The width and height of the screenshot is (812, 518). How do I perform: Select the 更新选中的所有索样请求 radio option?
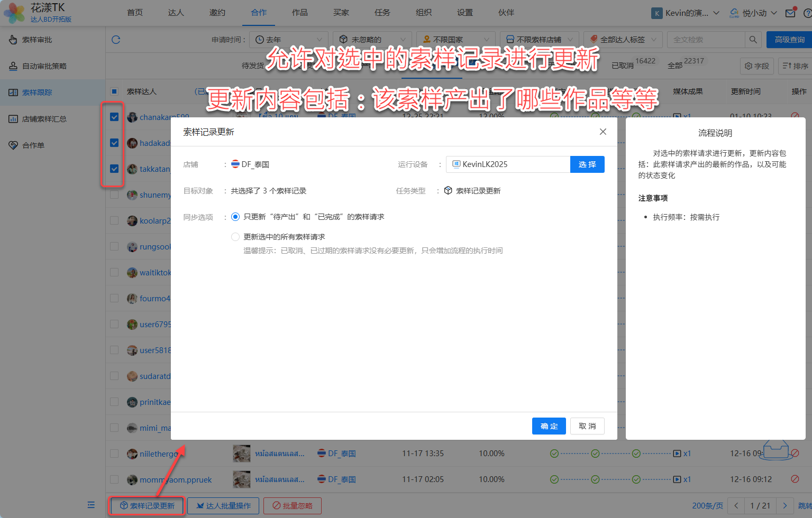(235, 237)
